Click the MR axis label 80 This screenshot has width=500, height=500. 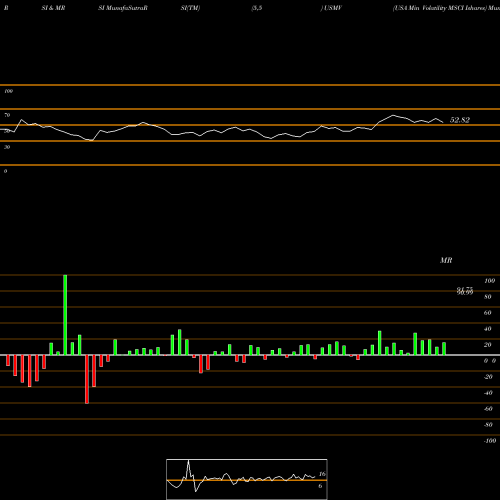click(x=488, y=297)
